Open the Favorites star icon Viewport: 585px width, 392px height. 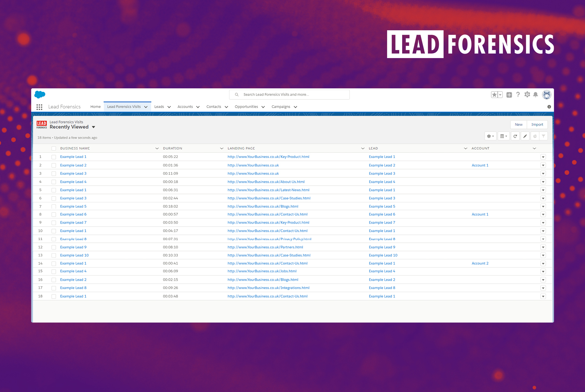(x=494, y=95)
